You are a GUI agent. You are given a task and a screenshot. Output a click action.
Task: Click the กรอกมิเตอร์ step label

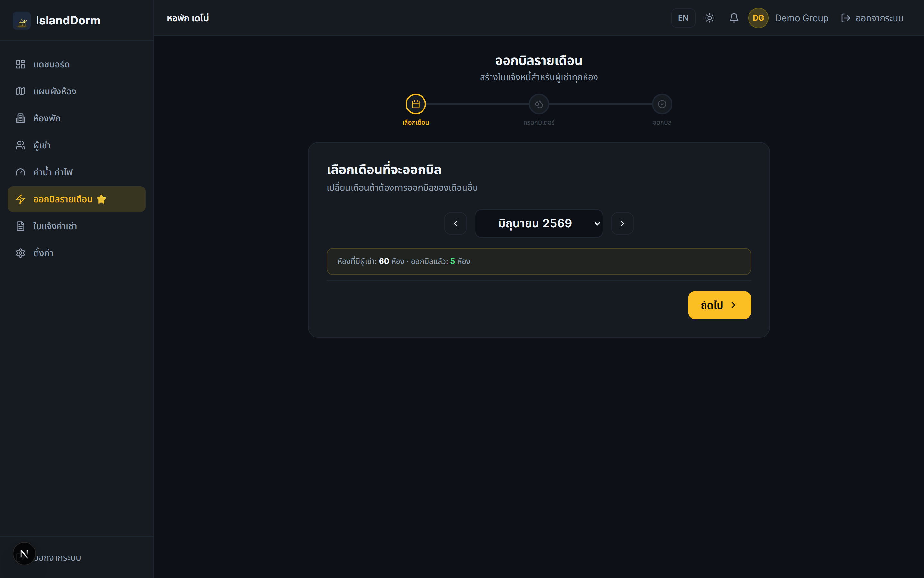(x=539, y=122)
